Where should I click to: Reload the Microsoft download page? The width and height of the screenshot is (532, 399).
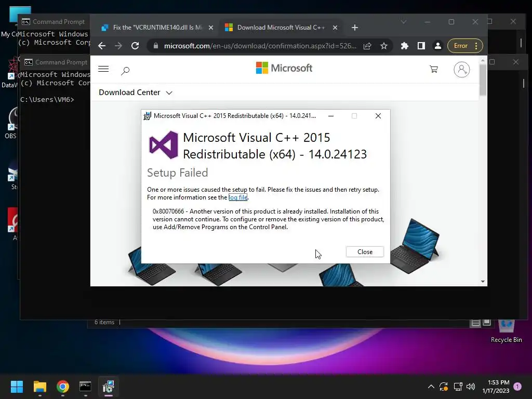135,46
